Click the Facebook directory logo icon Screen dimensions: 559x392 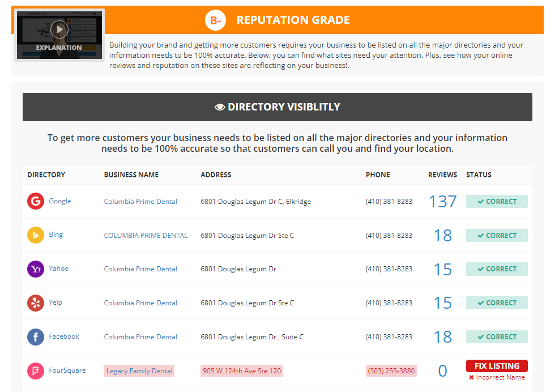coord(36,337)
